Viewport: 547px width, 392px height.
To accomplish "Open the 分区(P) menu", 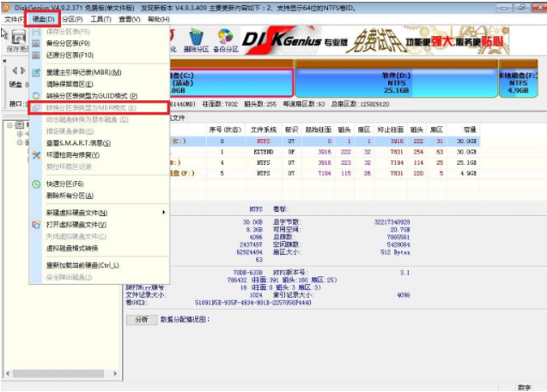I will tap(72, 19).
